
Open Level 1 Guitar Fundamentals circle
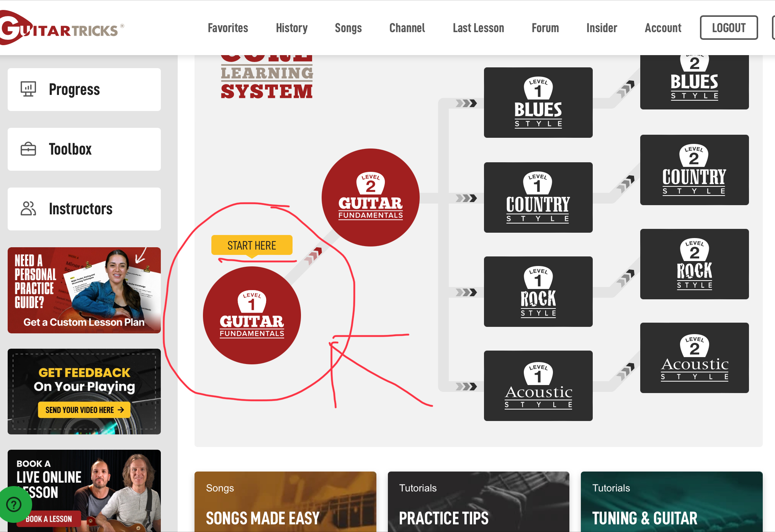(252, 315)
